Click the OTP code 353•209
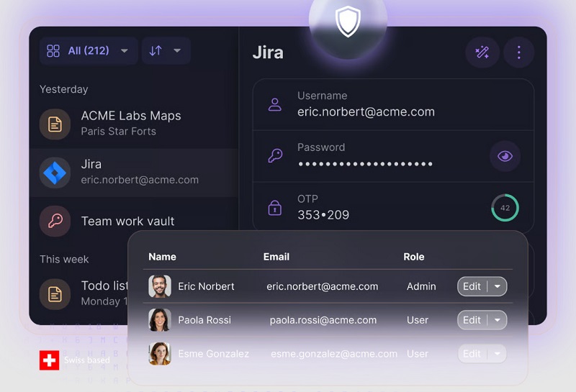 tap(323, 215)
